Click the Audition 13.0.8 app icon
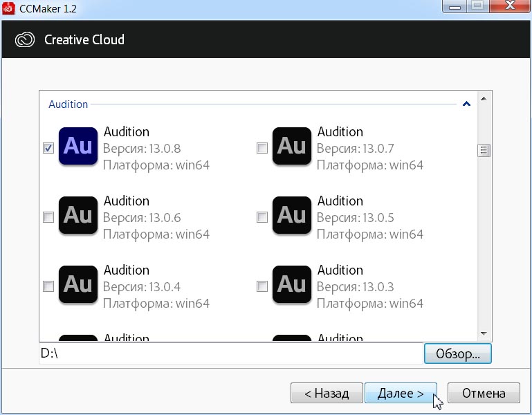 78,146
